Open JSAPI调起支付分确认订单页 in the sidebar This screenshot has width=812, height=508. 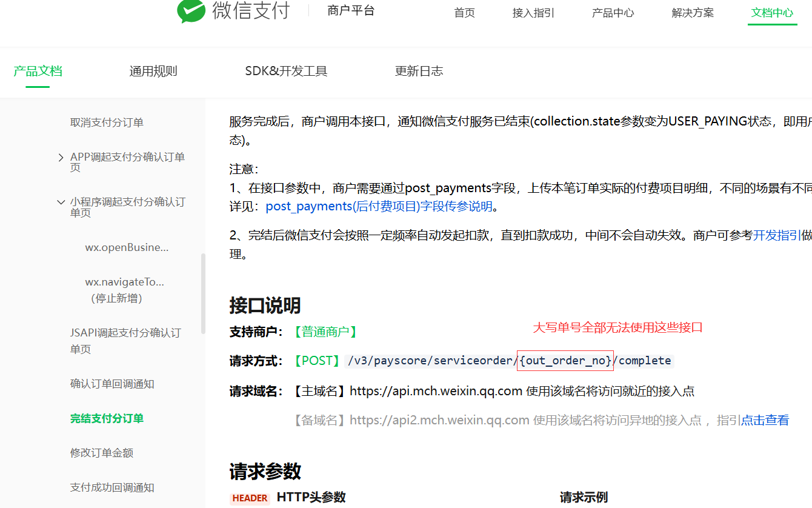[125, 341]
